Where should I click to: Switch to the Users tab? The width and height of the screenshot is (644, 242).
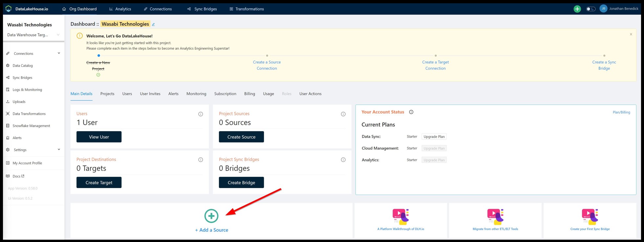pos(127,94)
